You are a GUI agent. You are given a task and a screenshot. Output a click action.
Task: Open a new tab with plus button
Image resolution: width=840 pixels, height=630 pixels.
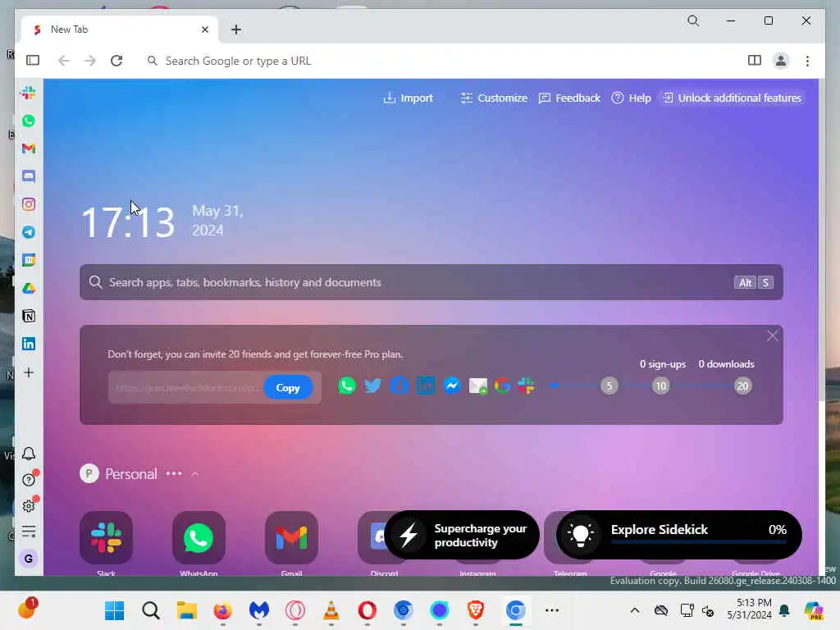point(236,30)
